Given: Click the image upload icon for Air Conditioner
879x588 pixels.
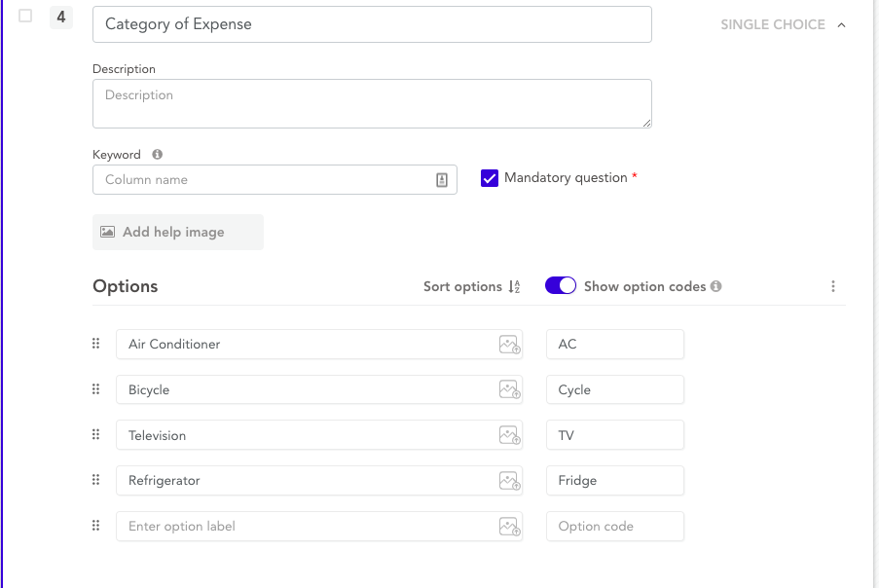Looking at the screenshot, I should pyautogui.click(x=509, y=345).
